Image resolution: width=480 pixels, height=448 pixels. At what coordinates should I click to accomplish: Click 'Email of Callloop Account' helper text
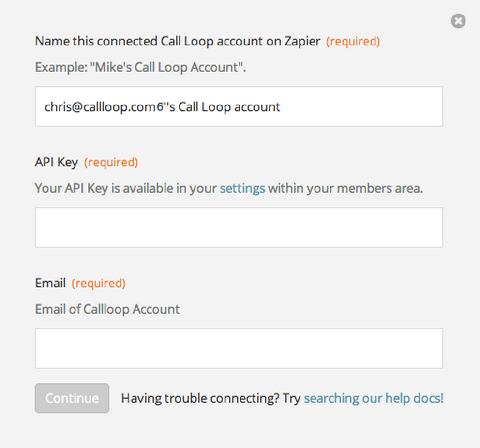[x=107, y=309]
